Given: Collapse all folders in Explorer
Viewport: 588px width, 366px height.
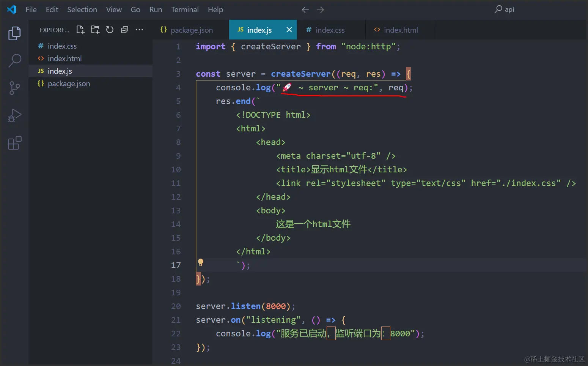Looking at the screenshot, I should click(124, 30).
